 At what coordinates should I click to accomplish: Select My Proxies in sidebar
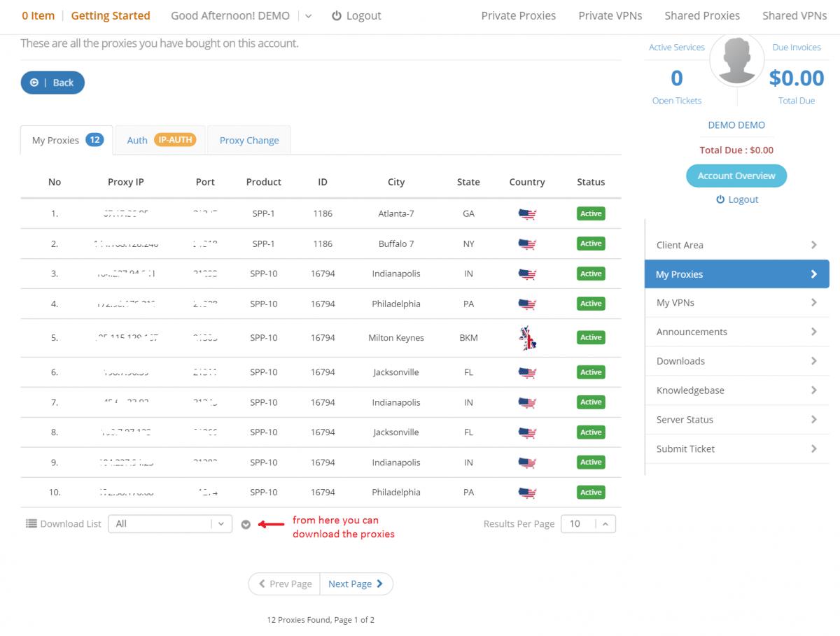click(737, 274)
